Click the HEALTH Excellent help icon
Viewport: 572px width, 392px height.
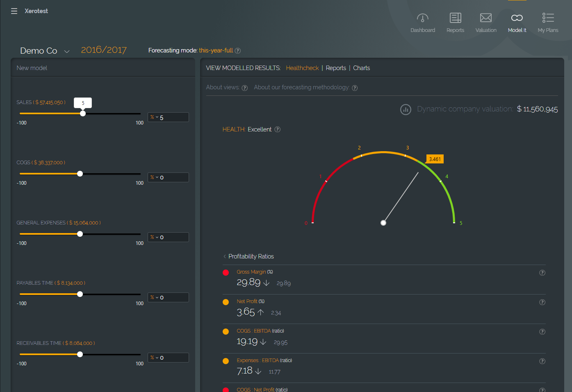tap(278, 129)
